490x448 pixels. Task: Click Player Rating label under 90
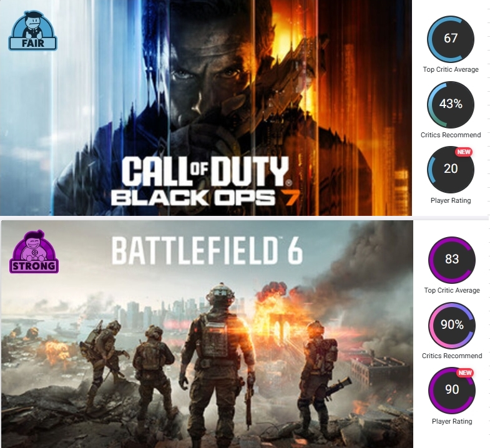pyautogui.click(x=452, y=421)
